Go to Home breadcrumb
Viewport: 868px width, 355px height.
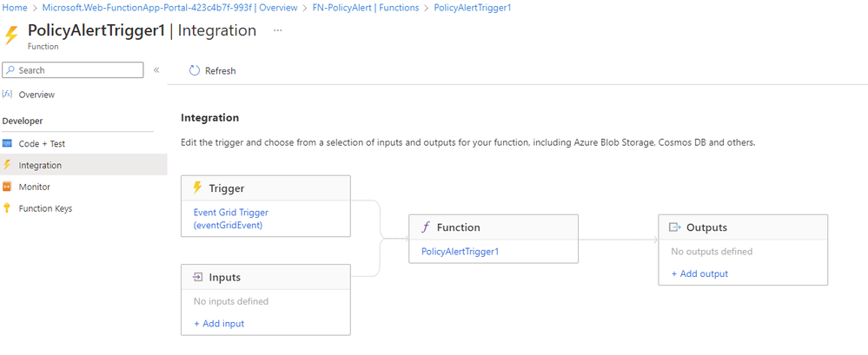click(15, 8)
